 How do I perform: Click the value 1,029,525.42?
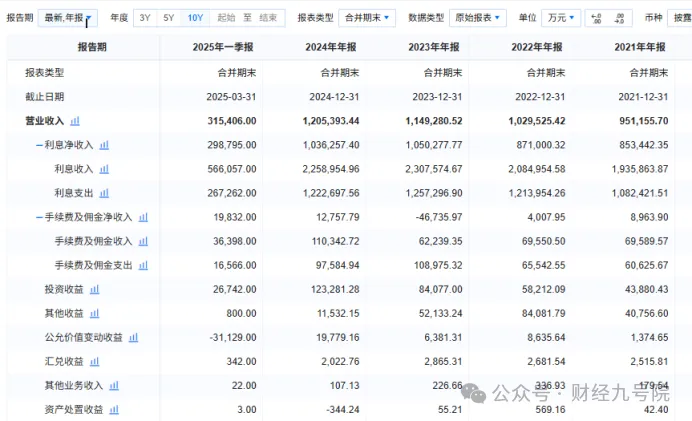pyautogui.click(x=537, y=121)
